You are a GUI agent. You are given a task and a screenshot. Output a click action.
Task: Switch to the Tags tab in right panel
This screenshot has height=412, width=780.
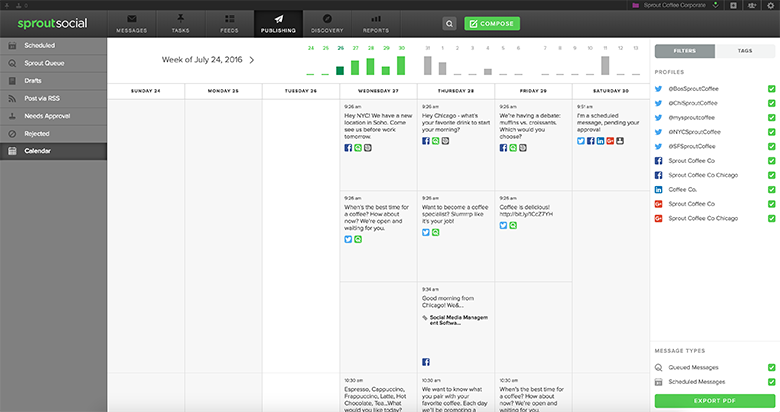pos(745,51)
